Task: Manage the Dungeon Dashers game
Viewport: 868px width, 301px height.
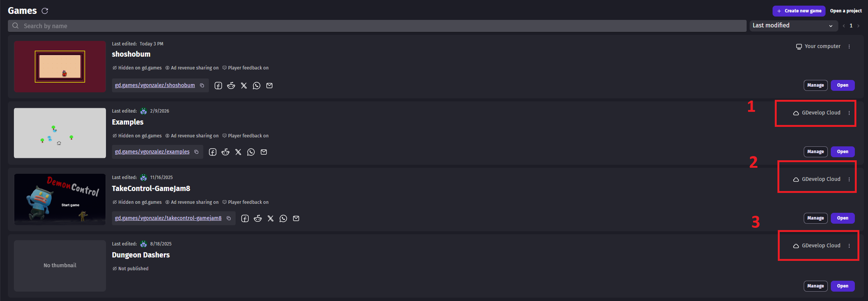Action: [x=815, y=286]
